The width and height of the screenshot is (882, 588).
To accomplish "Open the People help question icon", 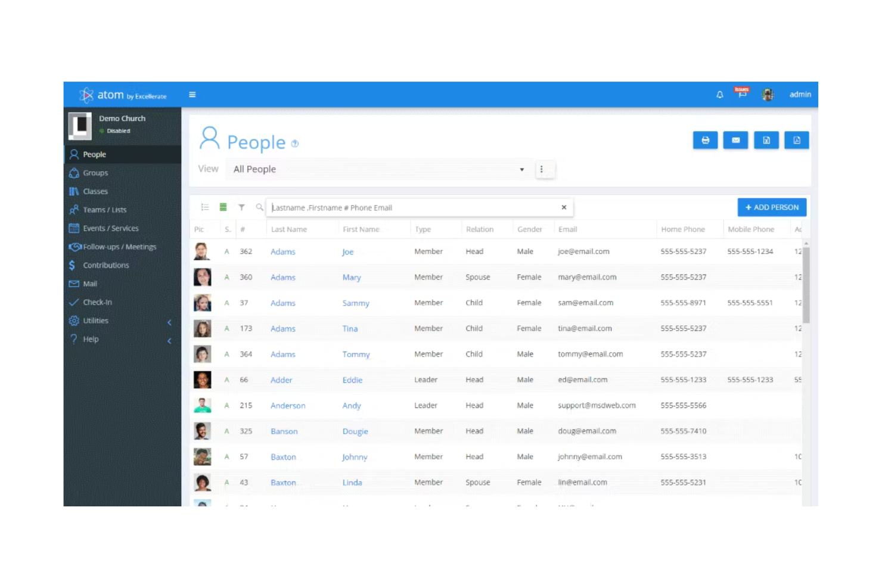I will tap(295, 144).
